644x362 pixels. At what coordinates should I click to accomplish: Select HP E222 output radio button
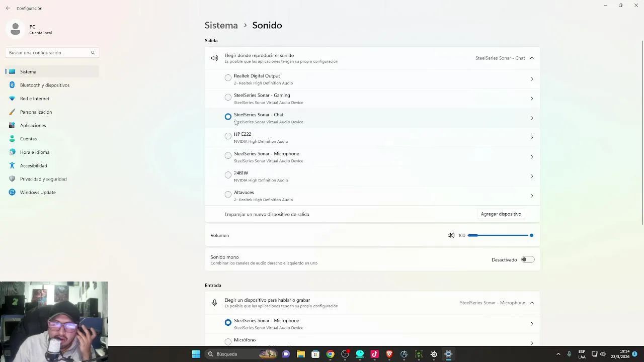click(x=228, y=136)
